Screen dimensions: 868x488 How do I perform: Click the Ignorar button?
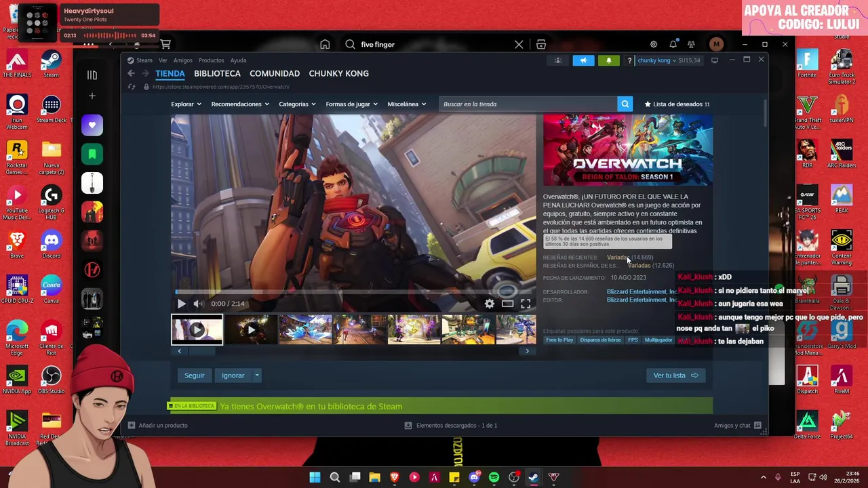(x=233, y=375)
